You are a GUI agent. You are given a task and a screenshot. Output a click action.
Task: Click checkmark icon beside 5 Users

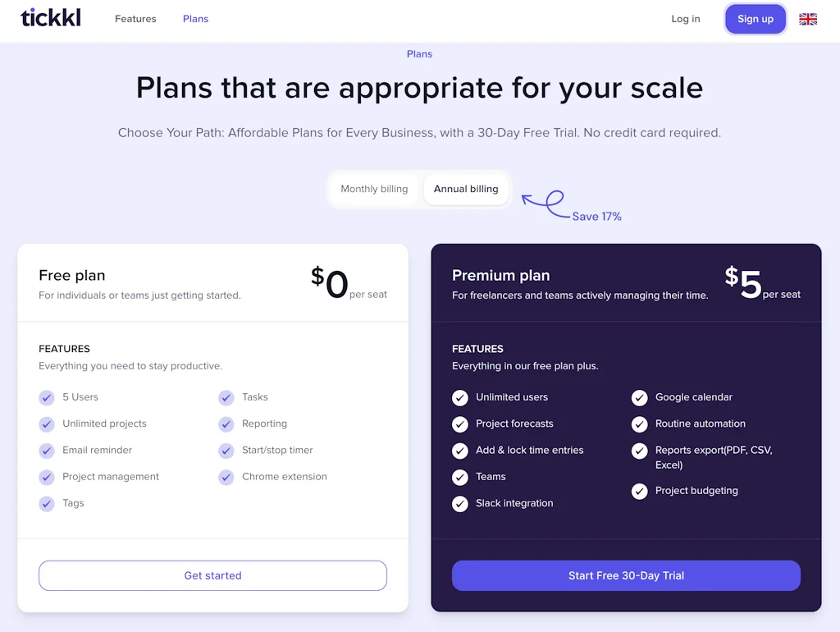[x=47, y=397]
